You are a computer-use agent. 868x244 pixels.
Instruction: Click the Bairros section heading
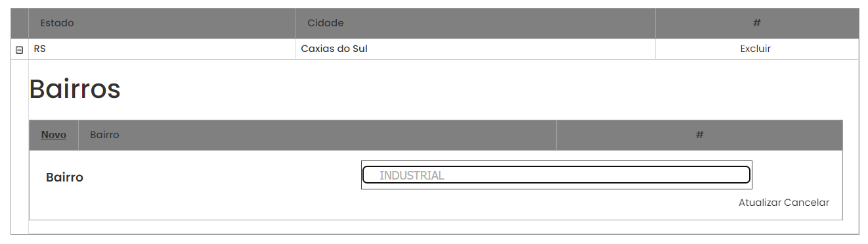point(75,89)
